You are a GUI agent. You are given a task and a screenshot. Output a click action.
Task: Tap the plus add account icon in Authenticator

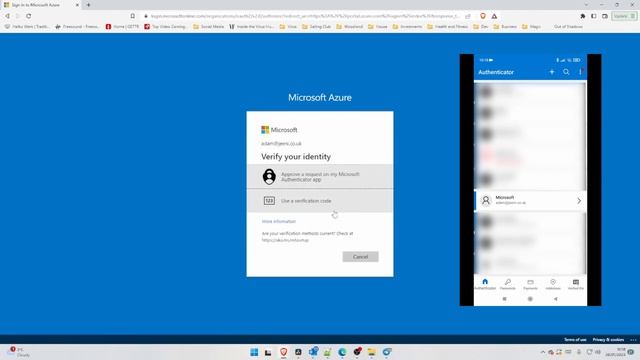click(x=552, y=72)
